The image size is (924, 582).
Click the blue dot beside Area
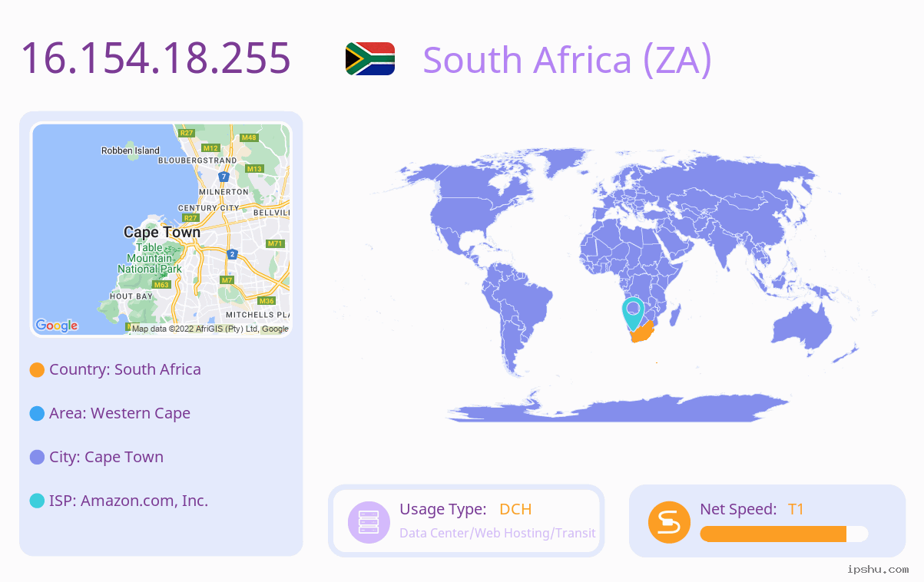pos(37,414)
